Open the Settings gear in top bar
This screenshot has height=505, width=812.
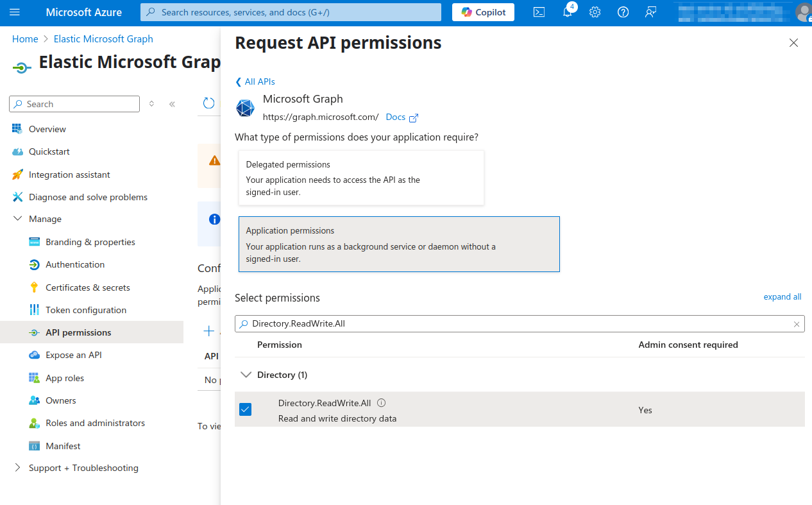click(x=595, y=12)
